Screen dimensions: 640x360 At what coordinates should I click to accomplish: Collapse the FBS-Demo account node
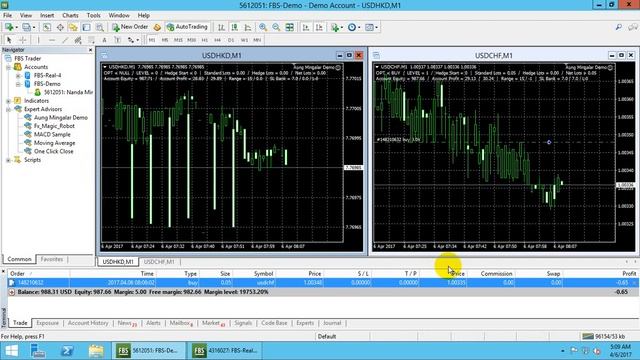pos(18,84)
